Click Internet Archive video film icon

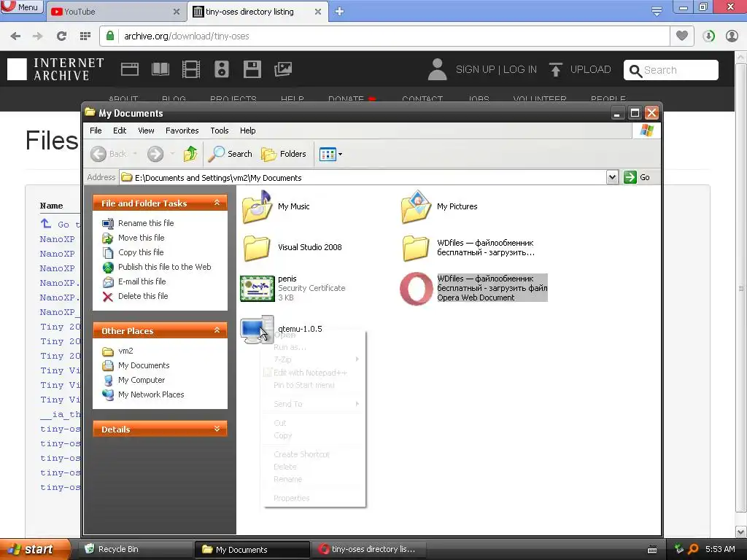[191, 69]
